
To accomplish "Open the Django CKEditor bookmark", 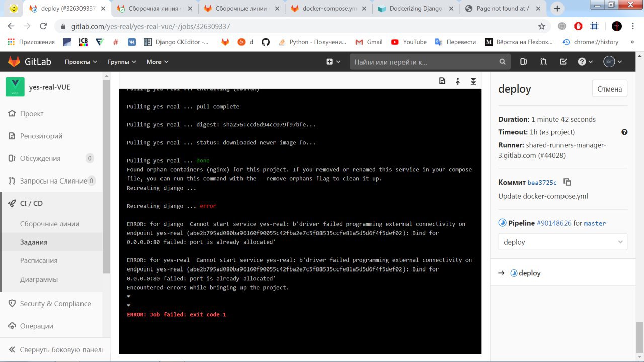I will point(177,42).
